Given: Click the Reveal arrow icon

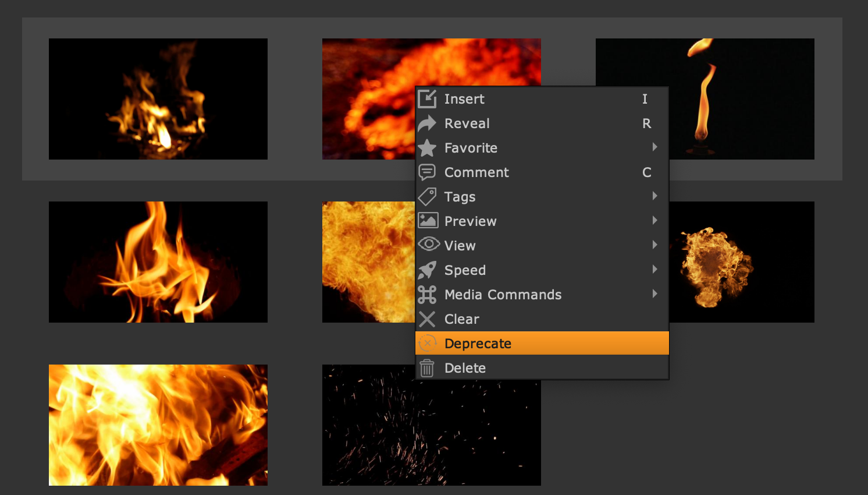Looking at the screenshot, I should (x=427, y=123).
